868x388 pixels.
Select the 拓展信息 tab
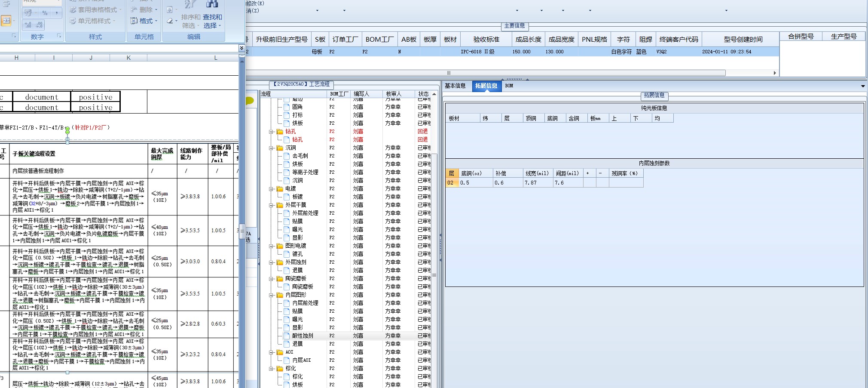(x=486, y=86)
